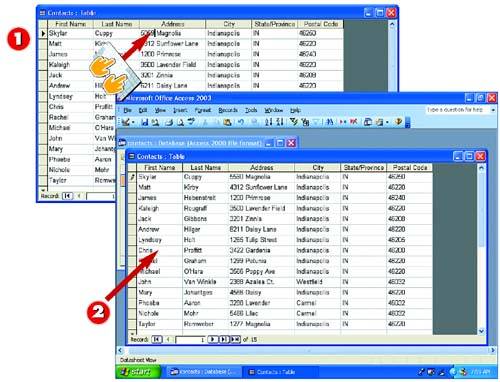Image resolution: width=500 pixels, height=382 pixels.
Task: Open the Records menu
Action: coord(228,110)
